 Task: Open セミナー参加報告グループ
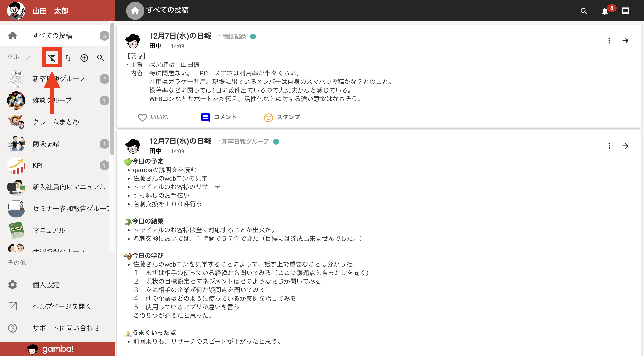click(55, 208)
